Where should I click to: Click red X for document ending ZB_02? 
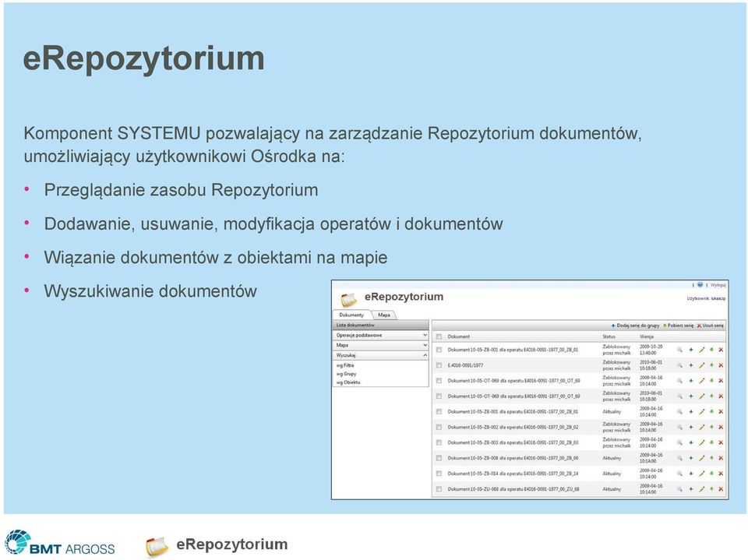click(721, 428)
